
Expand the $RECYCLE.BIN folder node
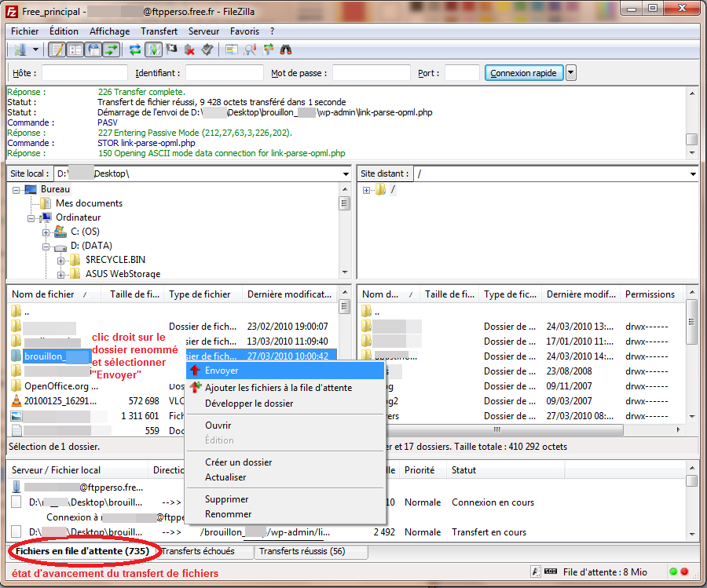tap(60, 261)
